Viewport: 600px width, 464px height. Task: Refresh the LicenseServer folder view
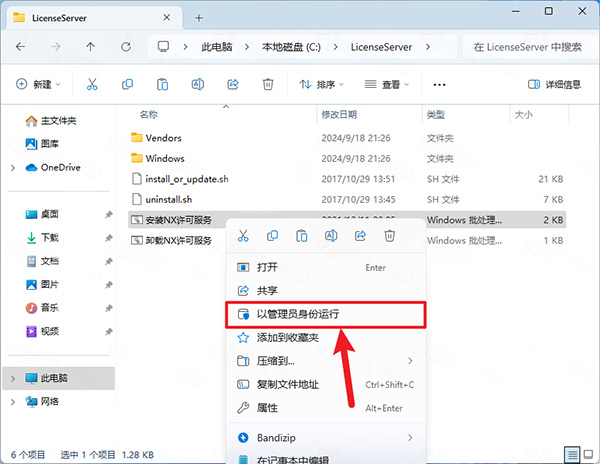(126, 47)
